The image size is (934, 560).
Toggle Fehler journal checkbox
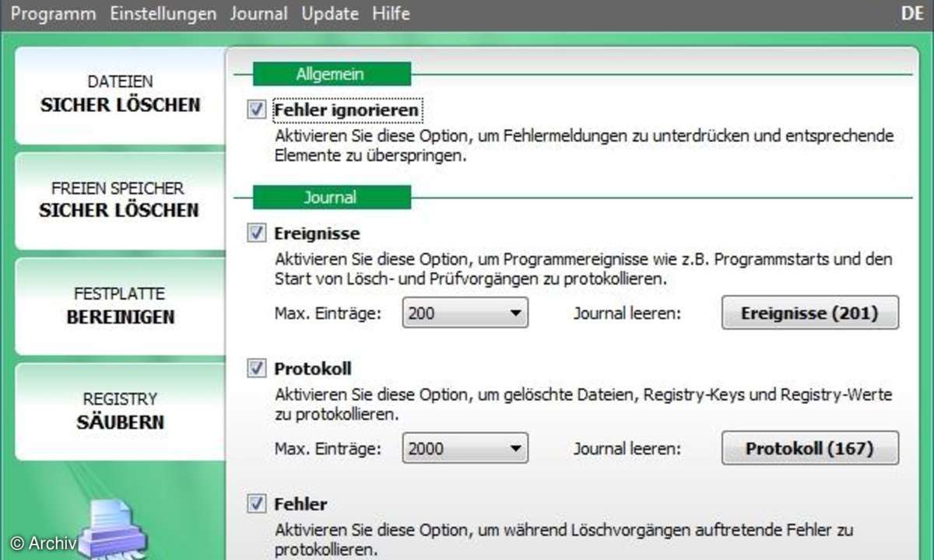257,504
